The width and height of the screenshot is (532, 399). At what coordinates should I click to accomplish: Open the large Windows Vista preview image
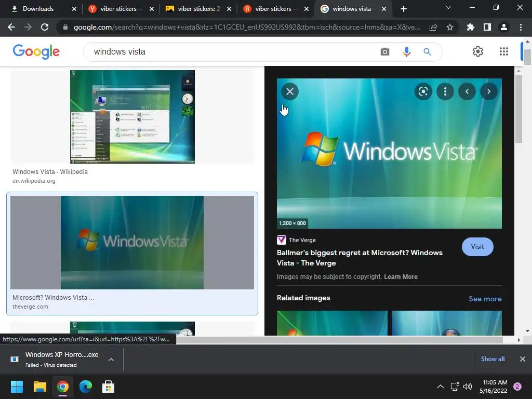[389, 153]
